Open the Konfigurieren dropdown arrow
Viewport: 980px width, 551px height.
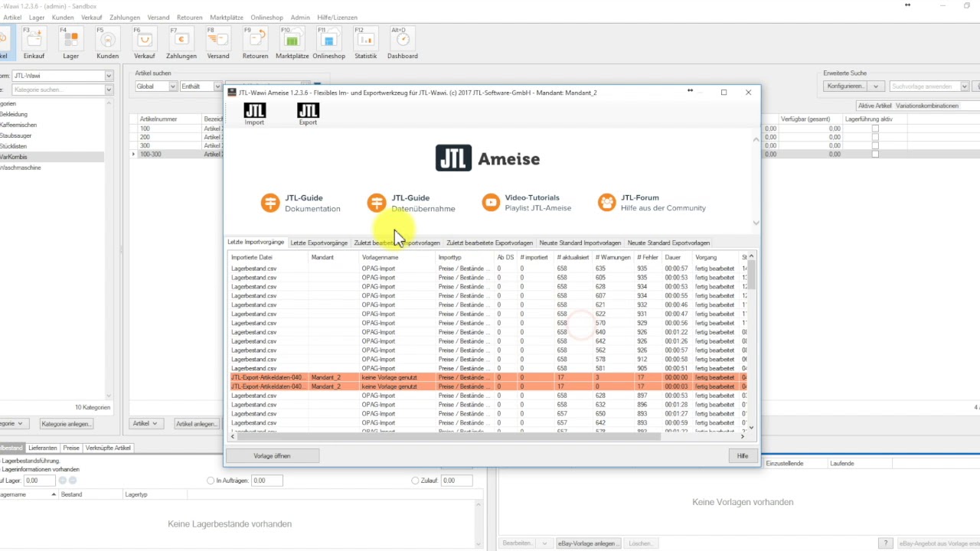pyautogui.click(x=876, y=86)
